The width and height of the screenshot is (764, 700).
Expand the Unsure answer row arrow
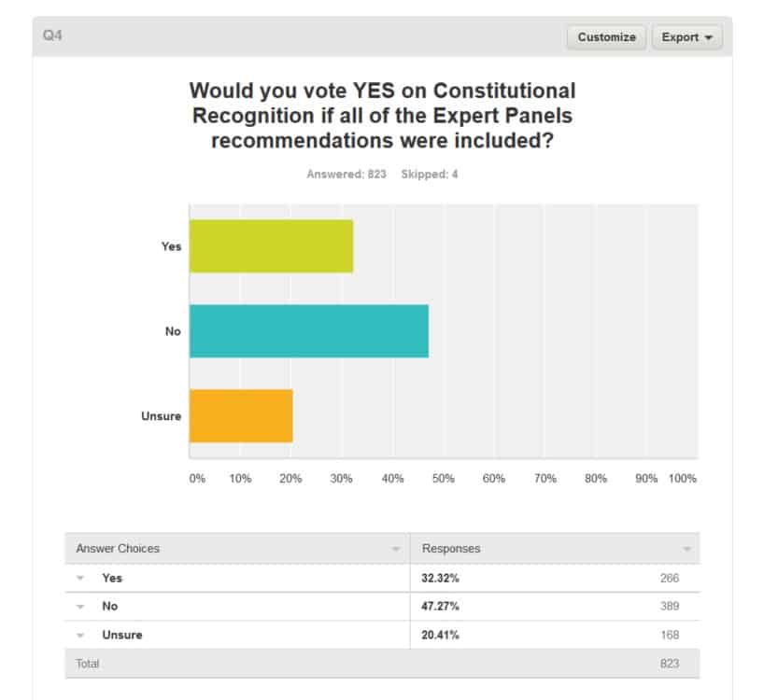coord(80,636)
